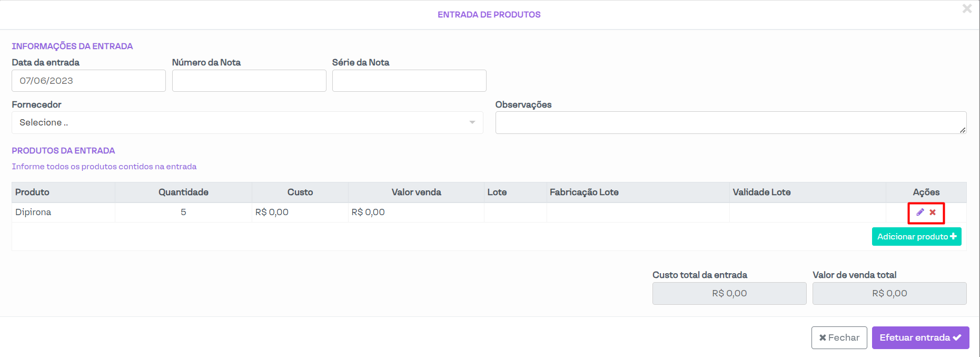The height and width of the screenshot is (357, 980).
Task: Click the Custo column header
Action: (x=300, y=192)
